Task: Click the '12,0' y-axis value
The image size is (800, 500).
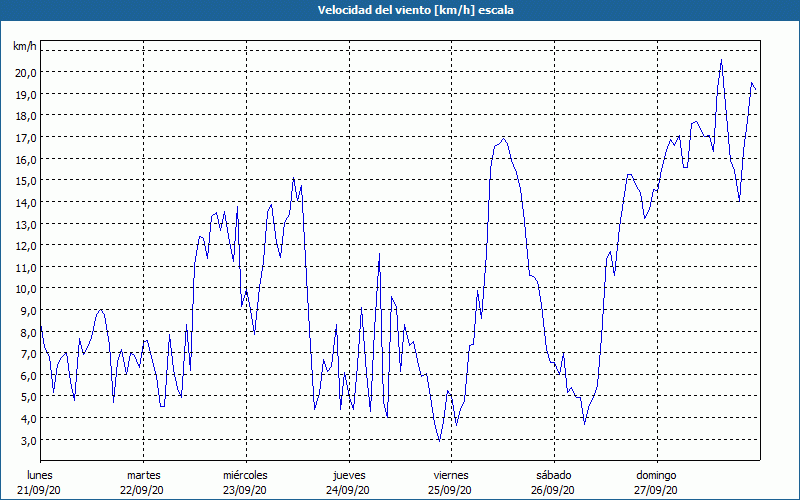Action: point(26,245)
